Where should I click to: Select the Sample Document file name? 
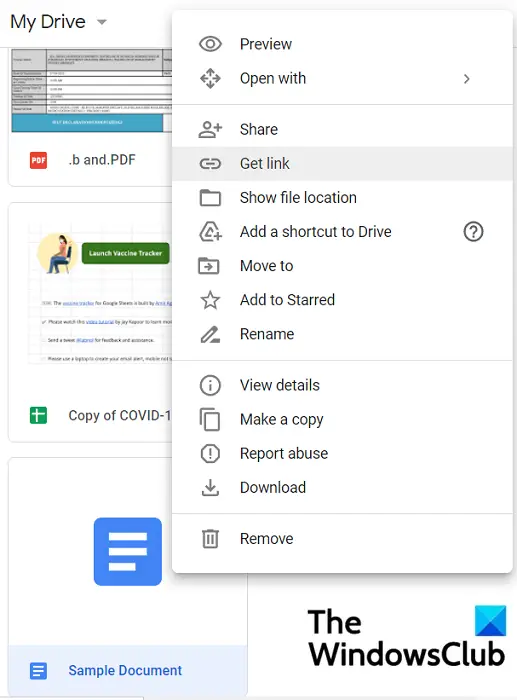click(125, 671)
